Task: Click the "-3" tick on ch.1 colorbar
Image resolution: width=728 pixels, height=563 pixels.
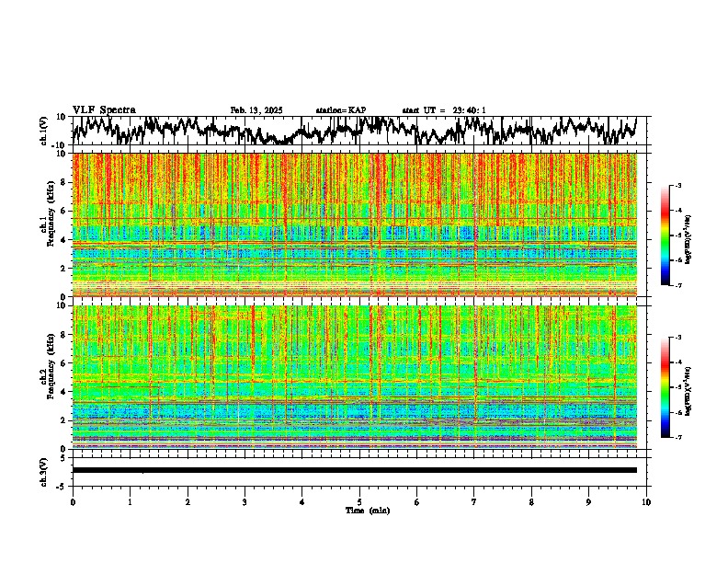Action: [677, 185]
